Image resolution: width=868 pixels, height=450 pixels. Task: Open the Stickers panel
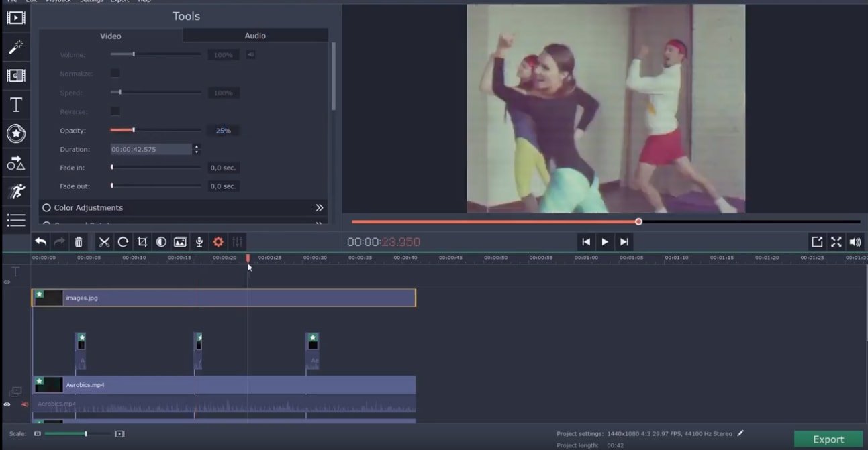16,133
